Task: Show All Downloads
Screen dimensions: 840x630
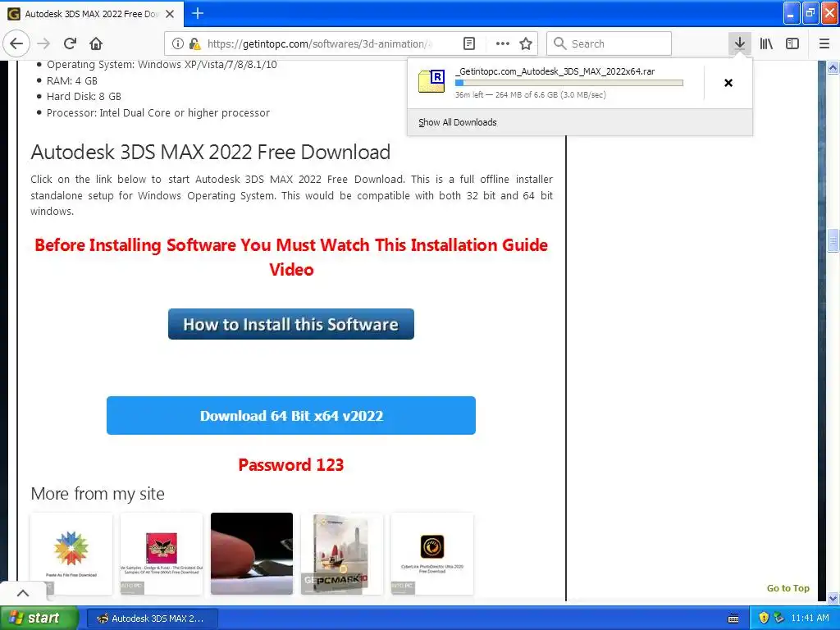Action: [458, 122]
